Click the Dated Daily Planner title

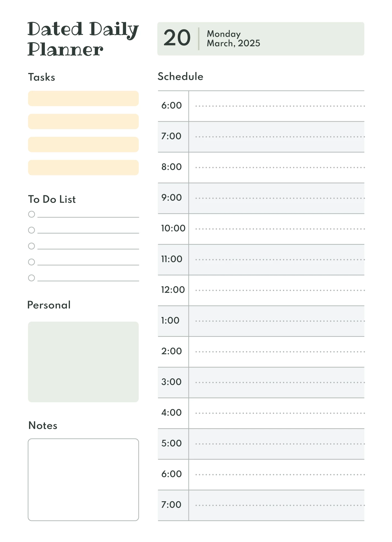tap(83, 39)
